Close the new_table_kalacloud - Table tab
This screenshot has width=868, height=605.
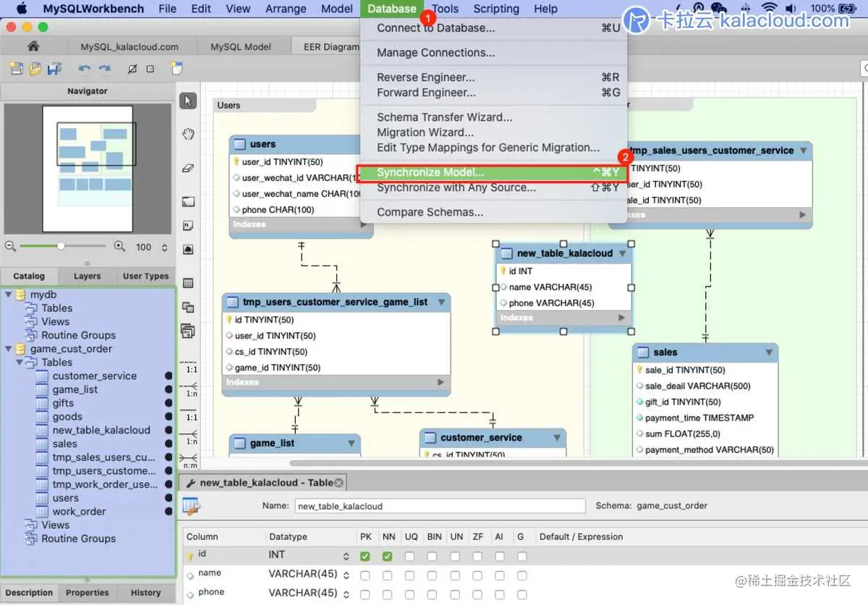point(339,482)
